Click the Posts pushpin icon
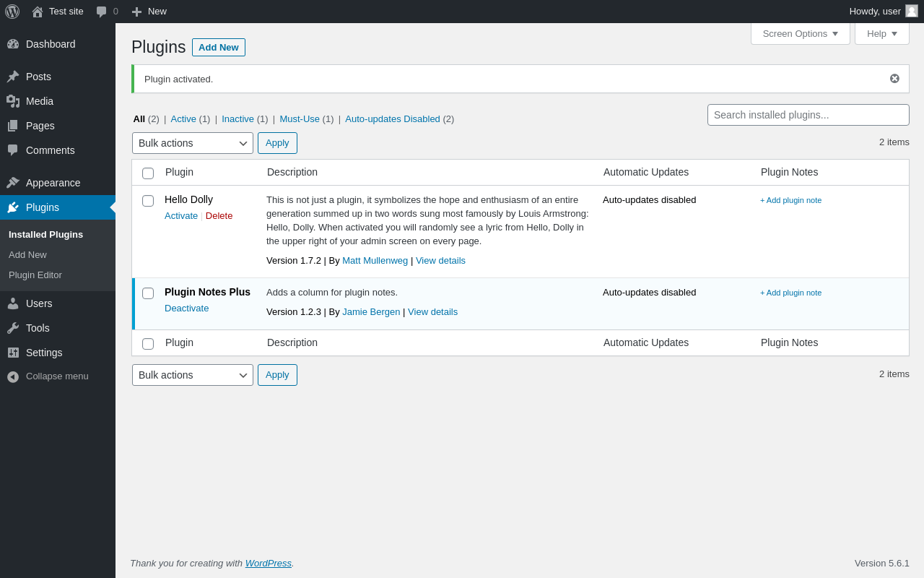Viewport: 924px width, 578px height. pos(13,77)
